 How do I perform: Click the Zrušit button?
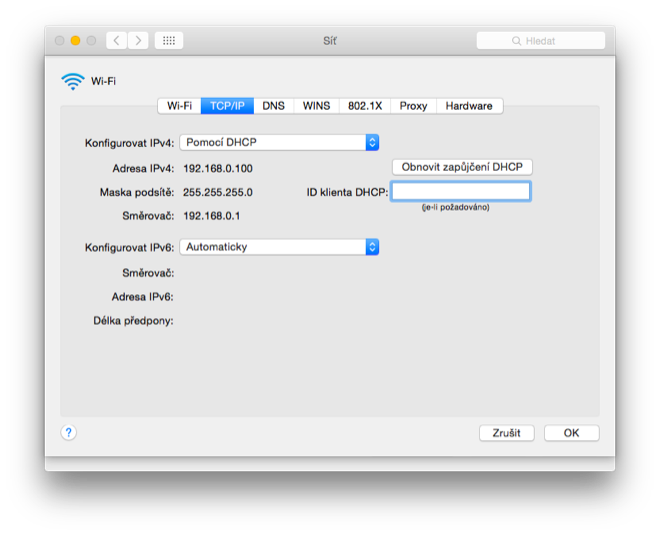pos(507,433)
